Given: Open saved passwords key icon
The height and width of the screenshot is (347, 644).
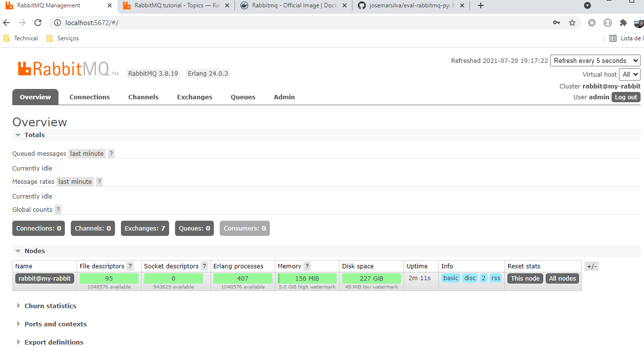Looking at the screenshot, I should click(556, 23).
